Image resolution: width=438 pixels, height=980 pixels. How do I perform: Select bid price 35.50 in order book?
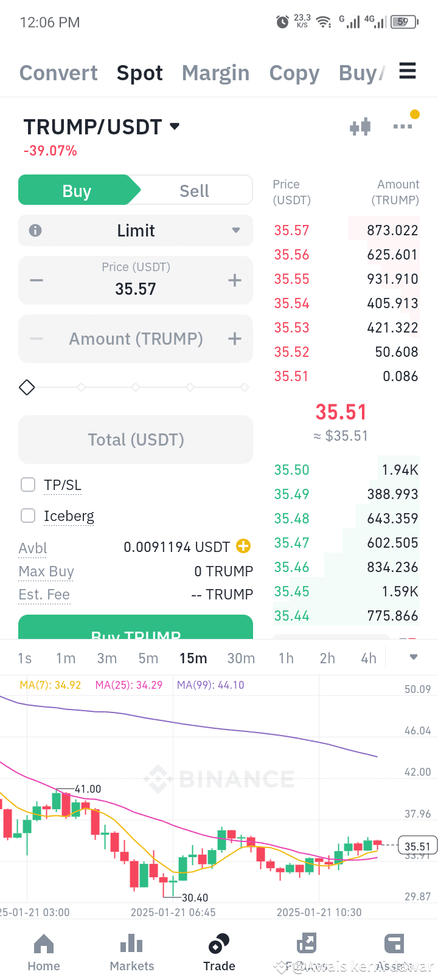coord(291,470)
